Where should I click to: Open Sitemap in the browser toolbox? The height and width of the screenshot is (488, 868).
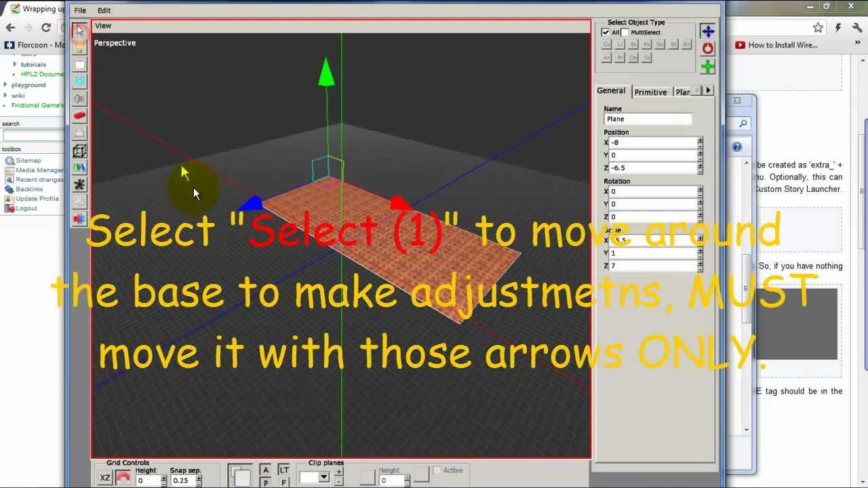28,161
